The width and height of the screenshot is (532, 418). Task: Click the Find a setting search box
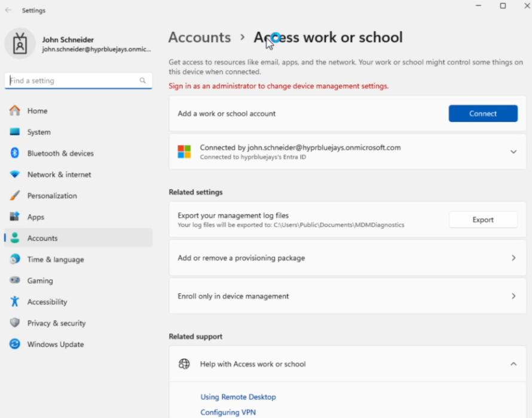[73, 81]
